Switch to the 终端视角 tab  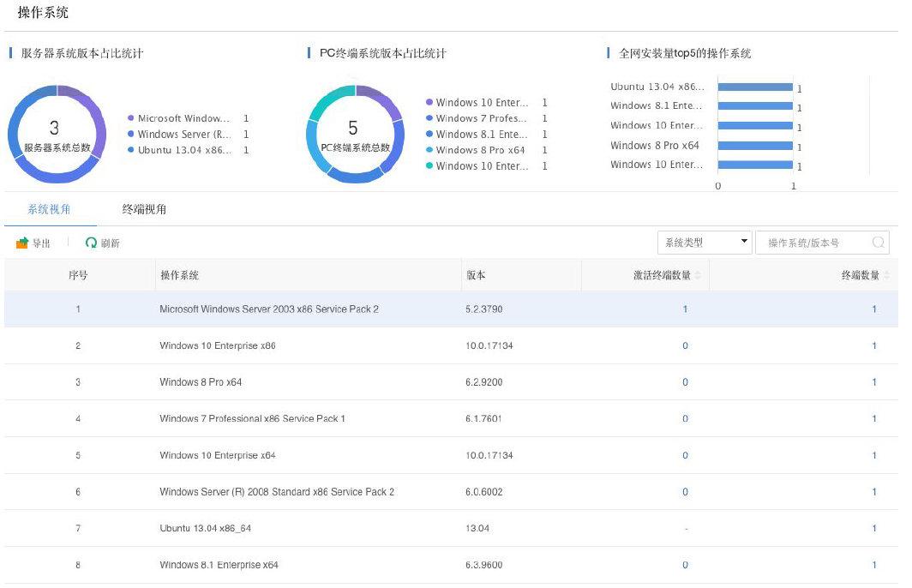click(x=144, y=209)
